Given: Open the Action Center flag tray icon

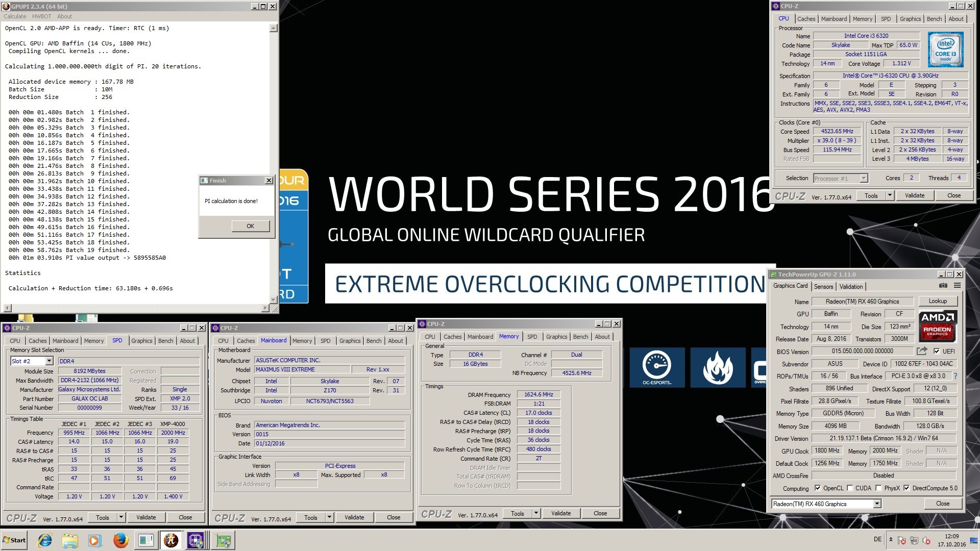Looking at the screenshot, I should (902, 540).
